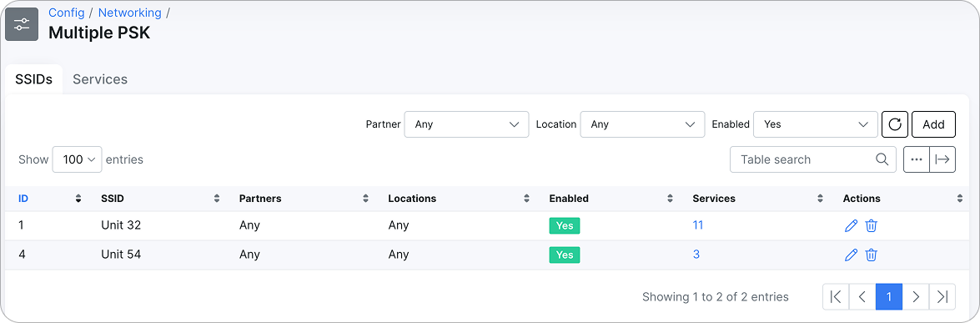
Task: Open the Partner filter dropdown
Action: (467, 124)
